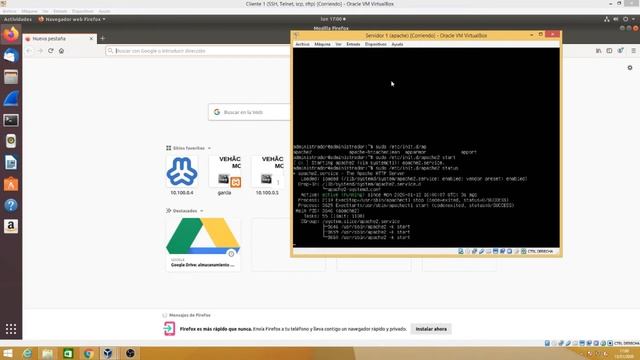The height and width of the screenshot is (360, 640).
Task: Click the Mensajes de Firefox label
Action: pos(190,315)
